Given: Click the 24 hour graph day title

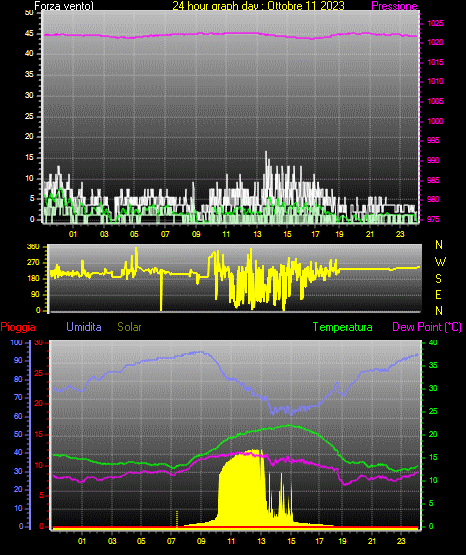Looking at the screenshot, I should (x=258, y=6).
